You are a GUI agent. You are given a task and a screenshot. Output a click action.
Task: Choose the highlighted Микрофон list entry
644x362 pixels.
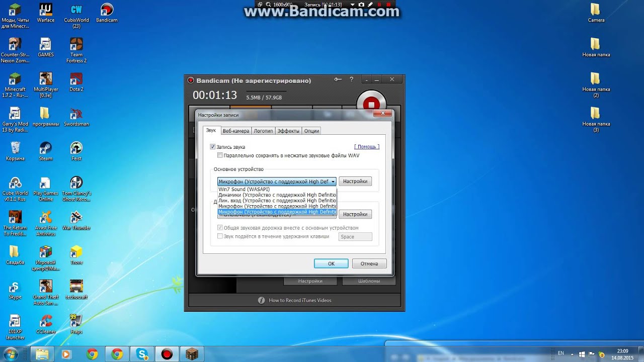pos(277,212)
